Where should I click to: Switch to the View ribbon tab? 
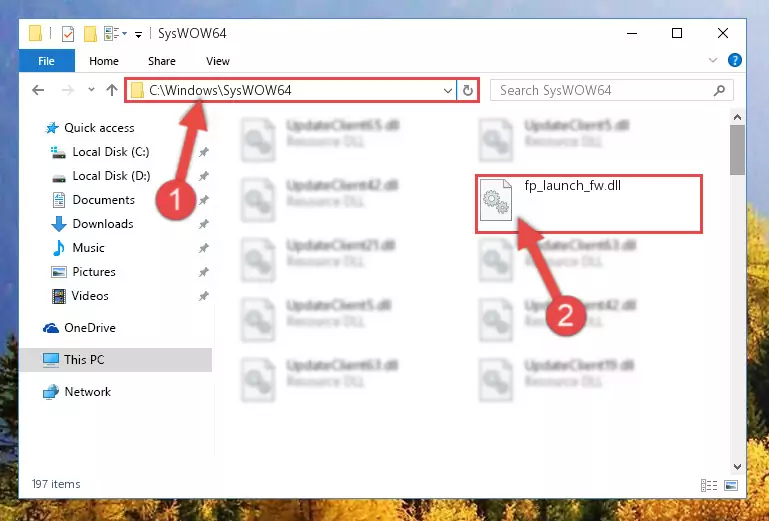(218, 61)
